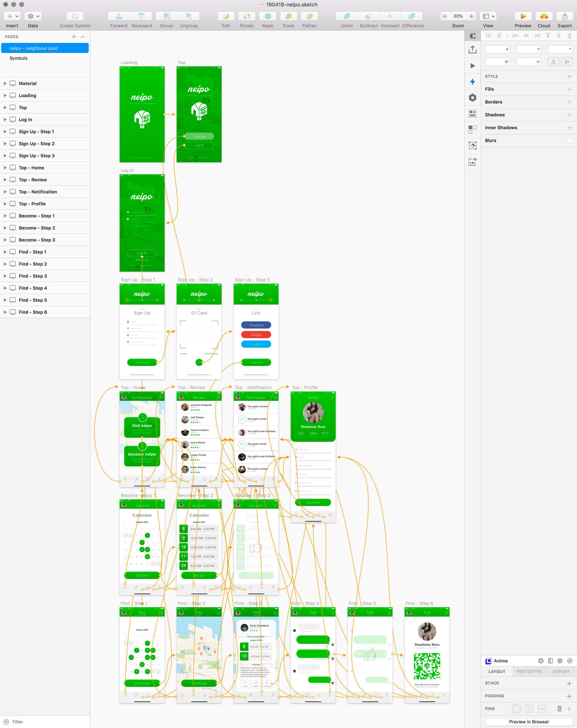Expand the Find - Step 3 layer
Viewport: 577px width, 728px height.
pyautogui.click(x=5, y=276)
